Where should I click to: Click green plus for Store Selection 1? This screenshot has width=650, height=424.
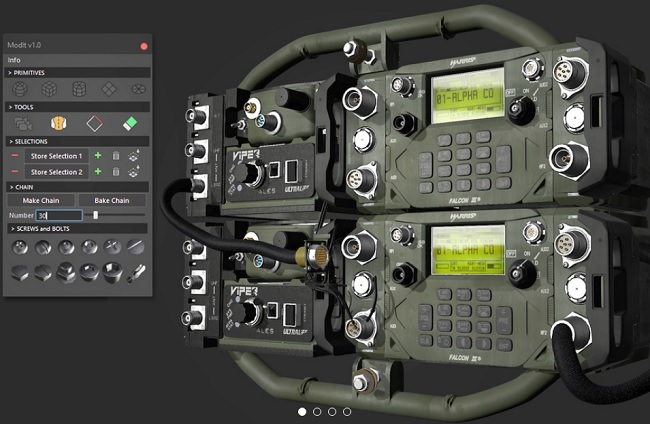(98, 155)
